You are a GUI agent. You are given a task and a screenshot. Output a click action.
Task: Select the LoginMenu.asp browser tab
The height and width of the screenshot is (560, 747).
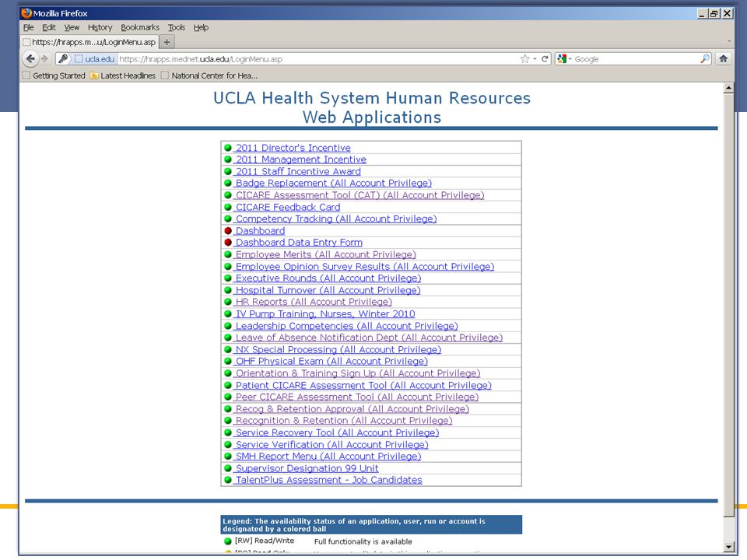pos(89,42)
